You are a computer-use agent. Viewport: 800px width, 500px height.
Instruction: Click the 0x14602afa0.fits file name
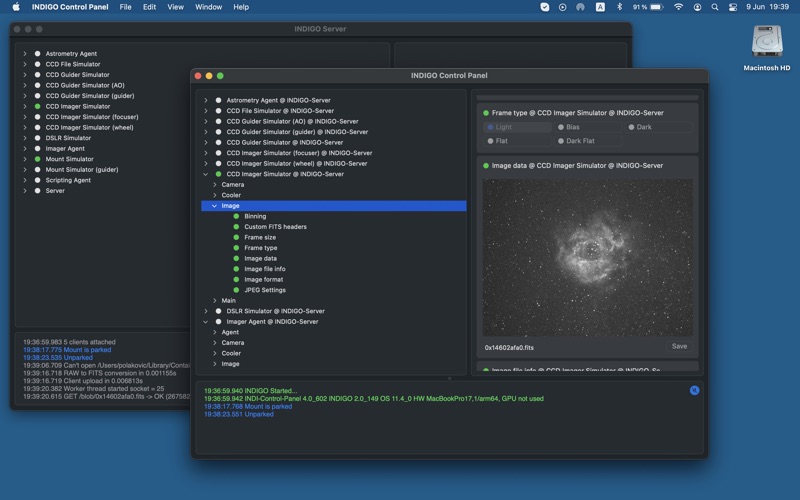[509, 347]
